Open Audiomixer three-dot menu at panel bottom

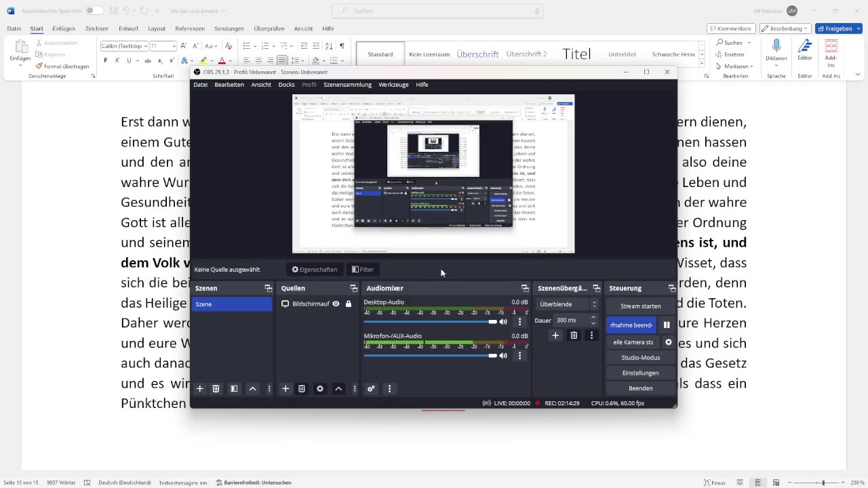[389, 388]
